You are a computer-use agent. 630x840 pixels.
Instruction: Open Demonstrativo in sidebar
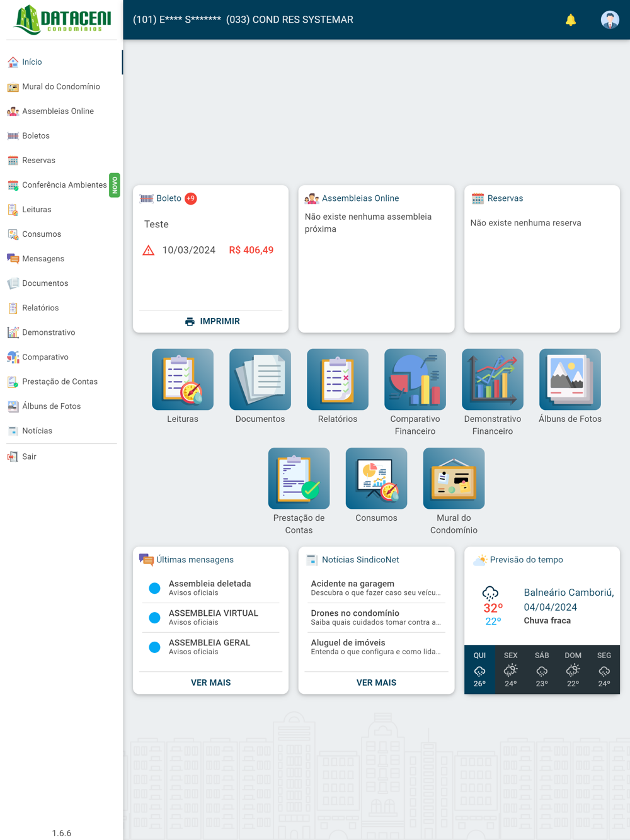61,332
